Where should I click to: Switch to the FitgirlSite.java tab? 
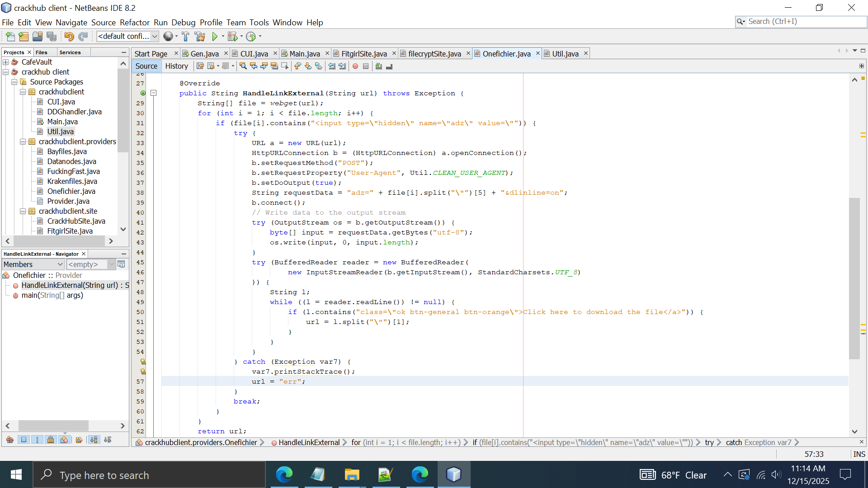coord(363,54)
